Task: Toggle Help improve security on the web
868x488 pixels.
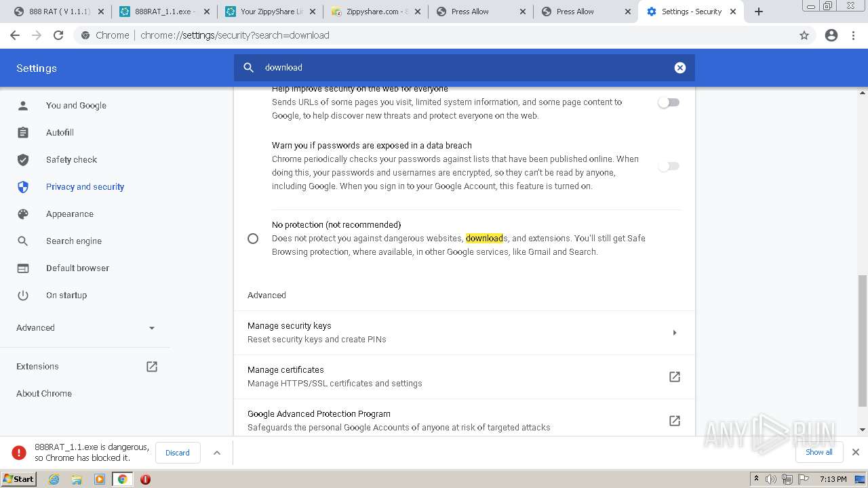Action: [x=669, y=102]
